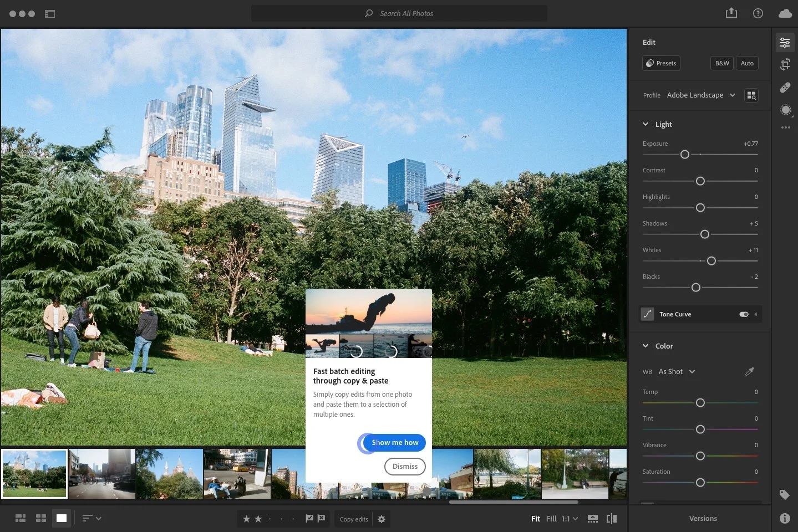Apply Auto adjustments
The height and width of the screenshot is (532, 798).
pyautogui.click(x=747, y=63)
